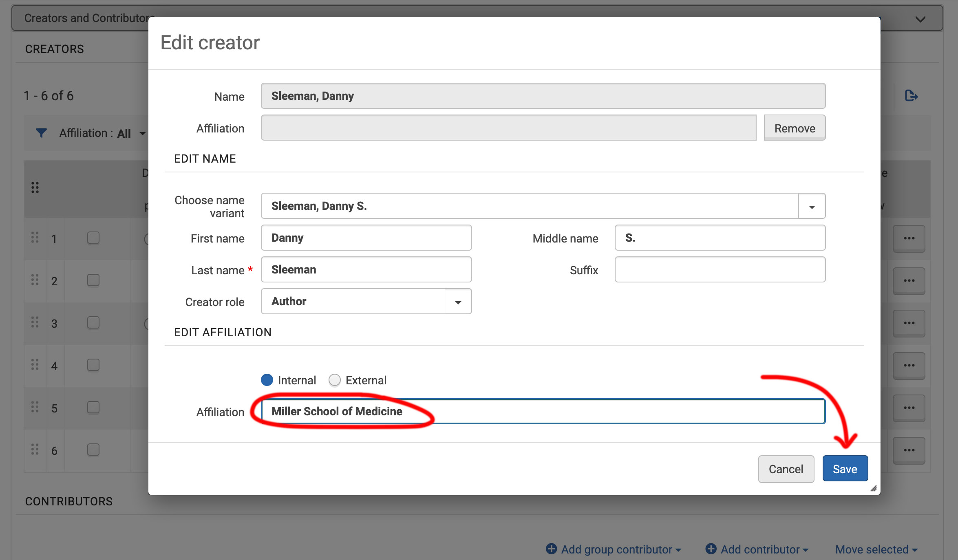Open the Creator role dropdown
Screen dimensions: 958x560
pos(366,302)
